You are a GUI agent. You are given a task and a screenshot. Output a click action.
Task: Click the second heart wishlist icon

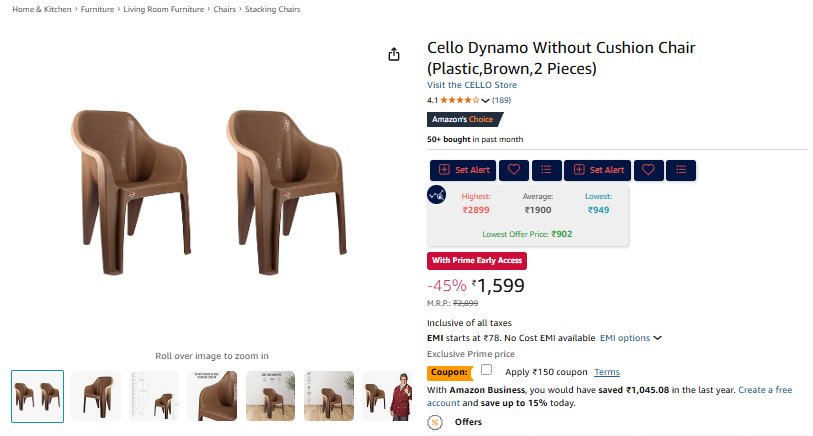click(647, 170)
